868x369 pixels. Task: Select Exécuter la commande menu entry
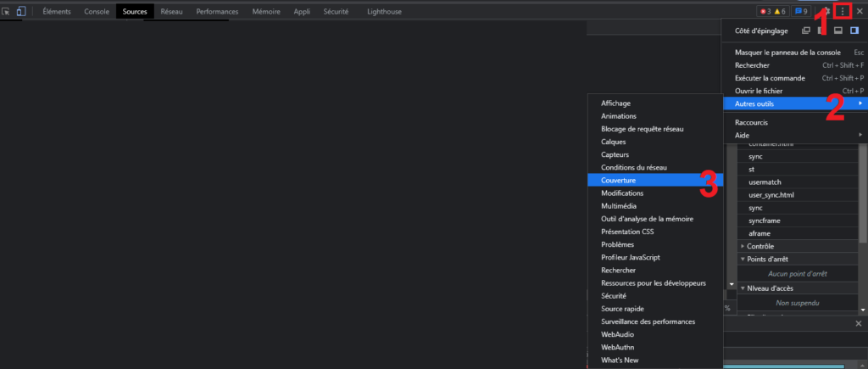(794, 78)
